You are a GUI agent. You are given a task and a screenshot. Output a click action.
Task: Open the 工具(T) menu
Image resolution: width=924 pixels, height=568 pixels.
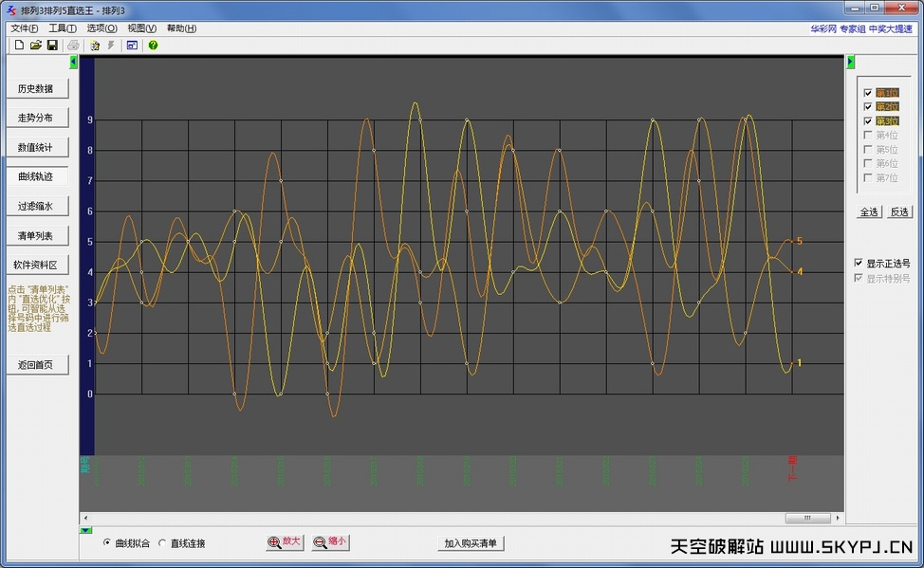tap(63, 28)
